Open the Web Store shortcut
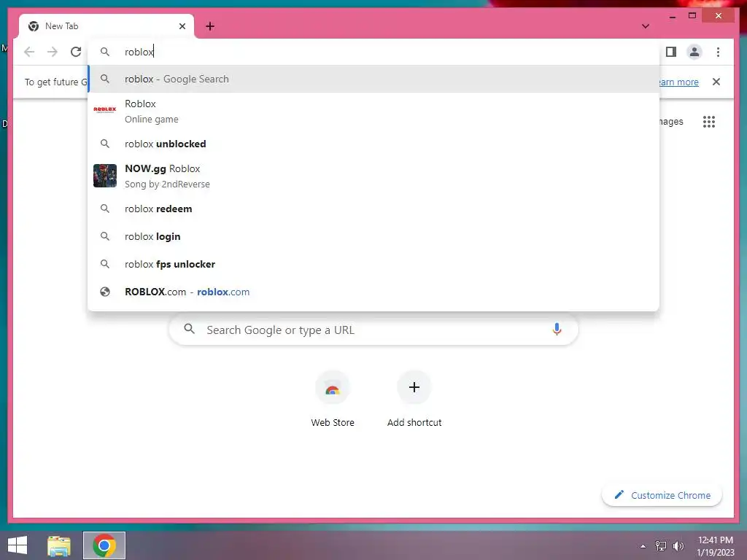747x560 pixels. [333, 399]
